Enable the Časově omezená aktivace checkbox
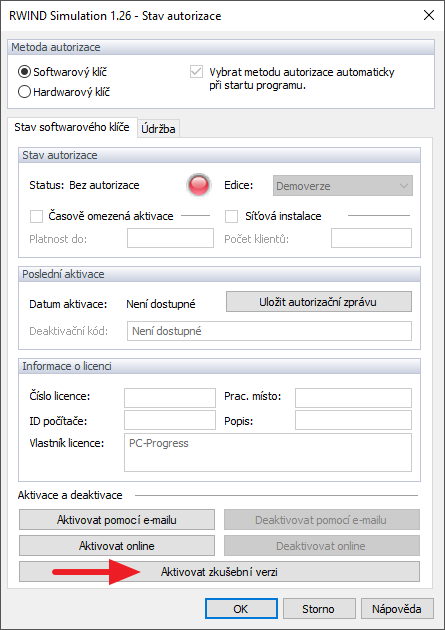445x630 pixels. (37, 216)
